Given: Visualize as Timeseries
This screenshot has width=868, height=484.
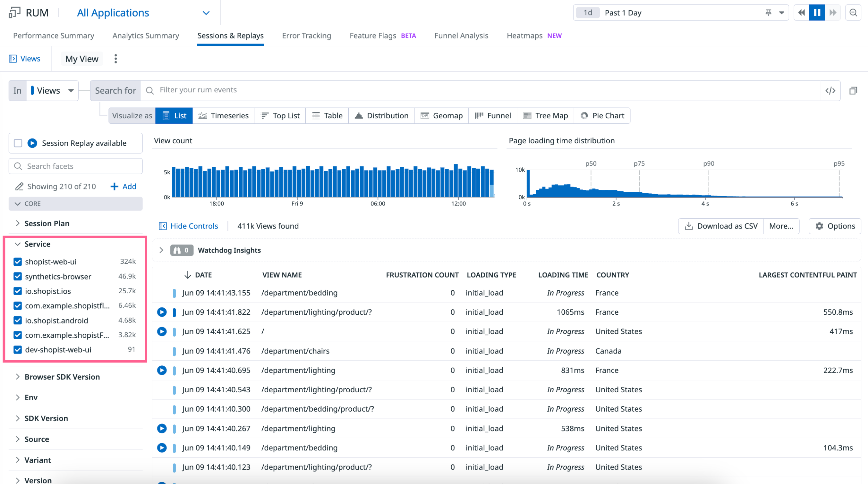Looking at the screenshot, I should point(223,116).
